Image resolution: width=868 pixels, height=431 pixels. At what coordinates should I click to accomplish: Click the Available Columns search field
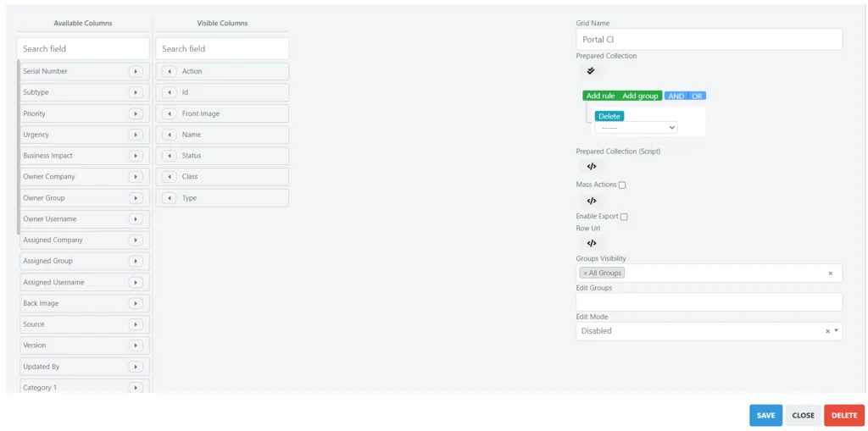[83, 49]
